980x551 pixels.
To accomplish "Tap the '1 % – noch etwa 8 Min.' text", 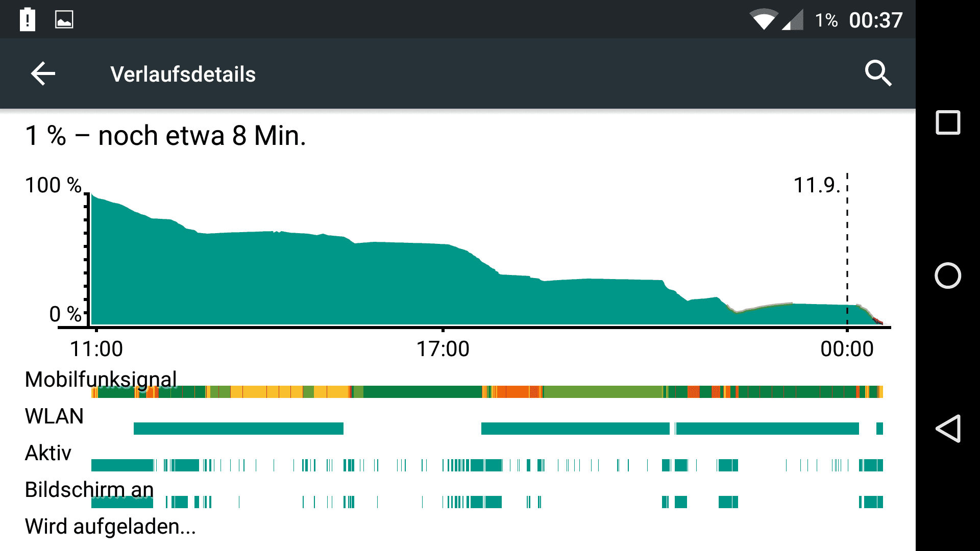I will tap(165, 136).
